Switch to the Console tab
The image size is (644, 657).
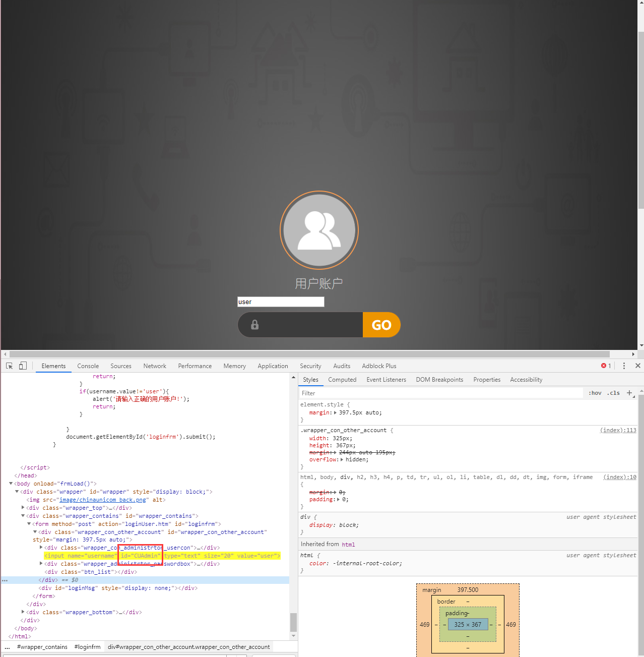point(88,366)
